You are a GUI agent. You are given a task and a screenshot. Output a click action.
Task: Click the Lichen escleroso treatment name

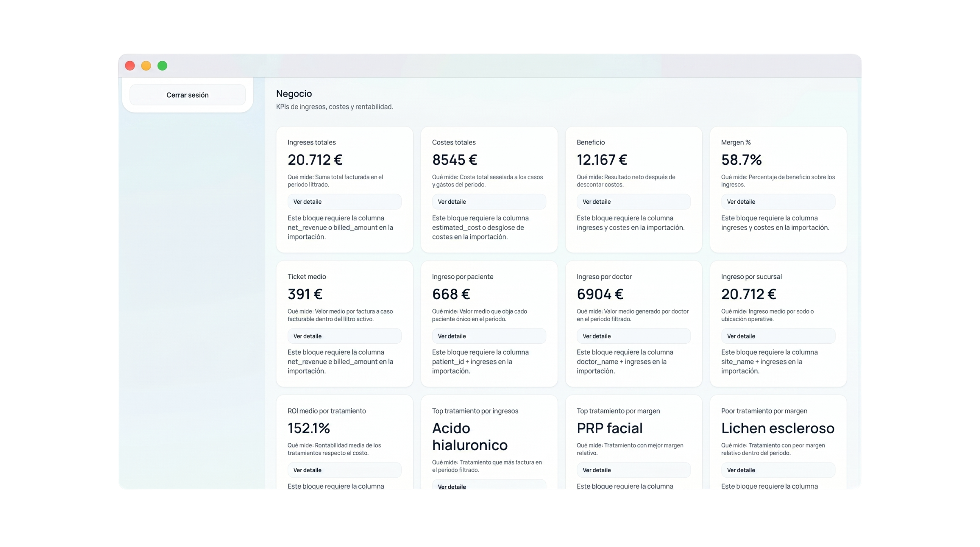pos(777,428)
